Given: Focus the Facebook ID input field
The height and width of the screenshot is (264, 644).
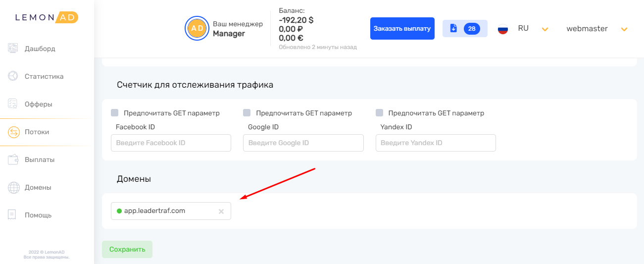Looking at the screenshot, I should pos(171,143).
